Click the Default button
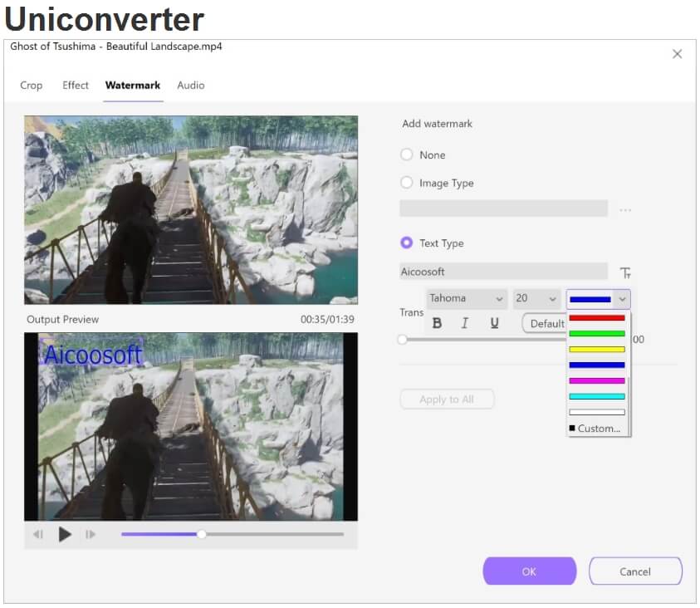The height and width of the screenshot is (608, 700). click(546, 323)
